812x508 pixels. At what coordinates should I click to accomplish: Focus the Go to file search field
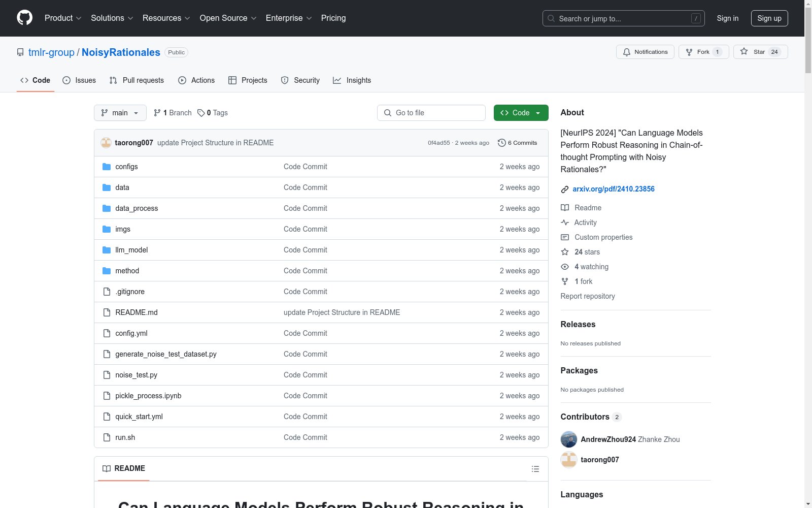click(x=431, y=113)
